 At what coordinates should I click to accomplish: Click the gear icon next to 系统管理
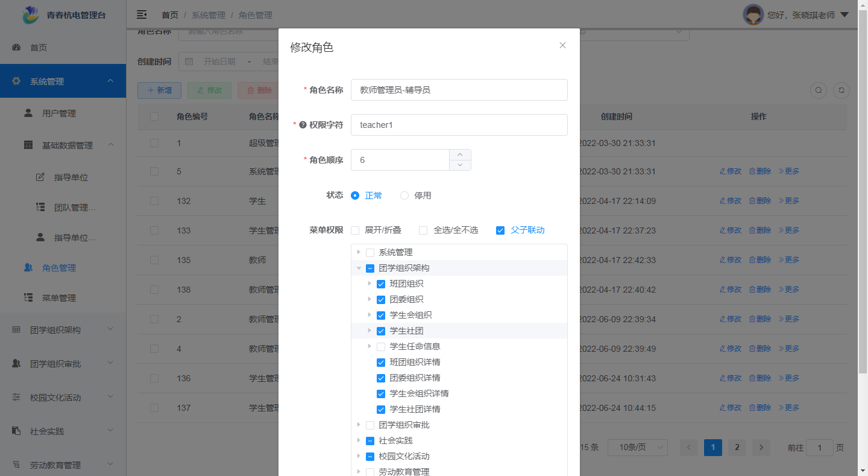(16, 81)
